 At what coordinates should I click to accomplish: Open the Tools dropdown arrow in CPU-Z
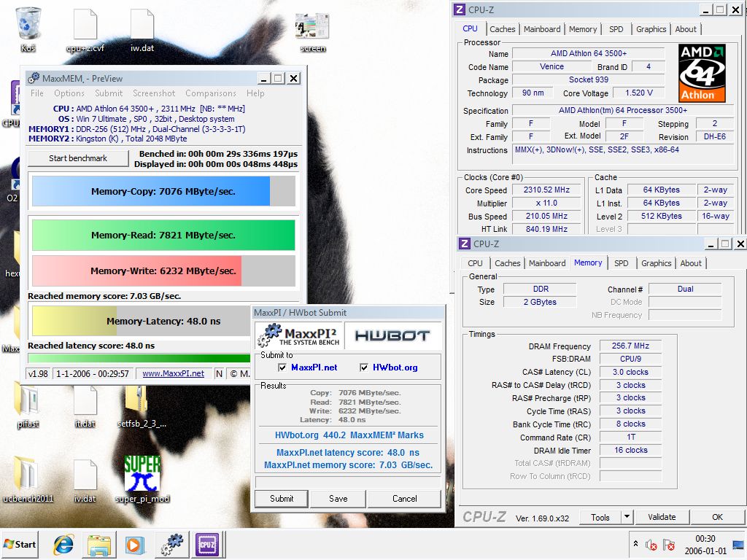[627, 517]
